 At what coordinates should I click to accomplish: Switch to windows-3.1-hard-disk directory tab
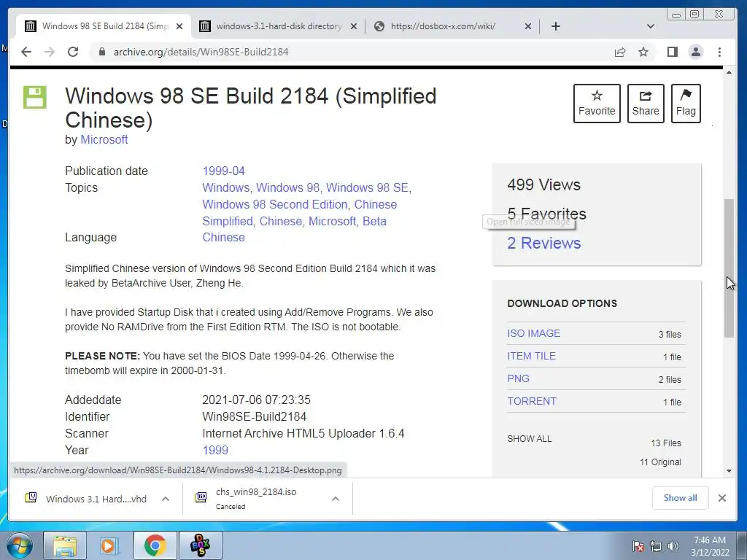point(279,26)
